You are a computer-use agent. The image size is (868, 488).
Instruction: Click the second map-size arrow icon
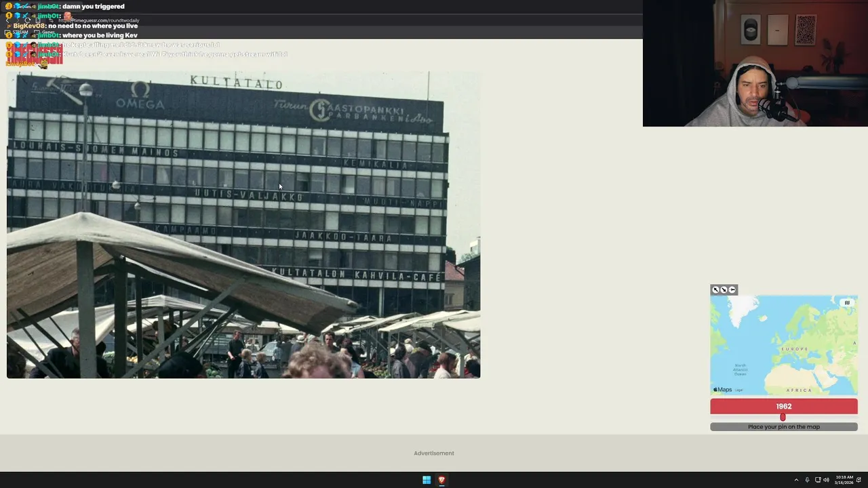tap(724, 290)
